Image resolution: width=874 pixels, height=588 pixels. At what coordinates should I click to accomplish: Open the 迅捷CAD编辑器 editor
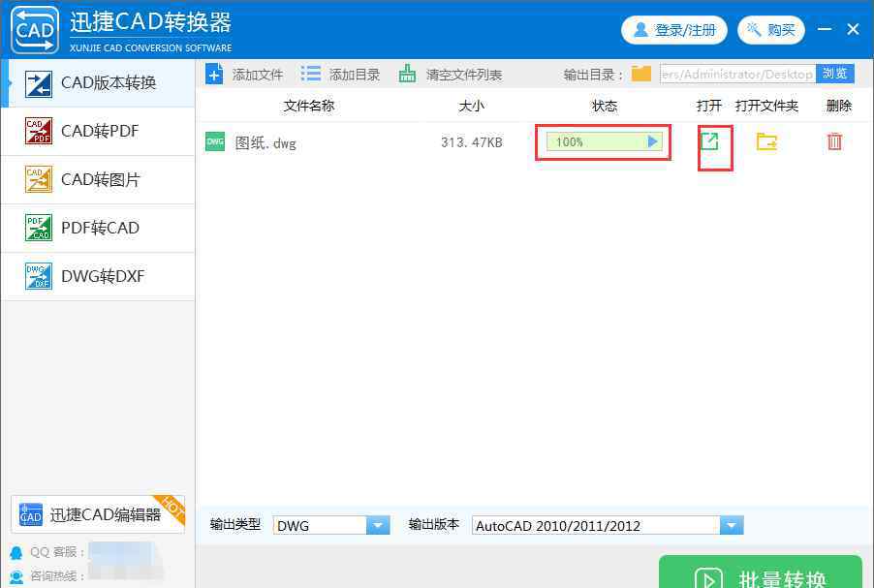pyautogui.click(x=97, y=514)
